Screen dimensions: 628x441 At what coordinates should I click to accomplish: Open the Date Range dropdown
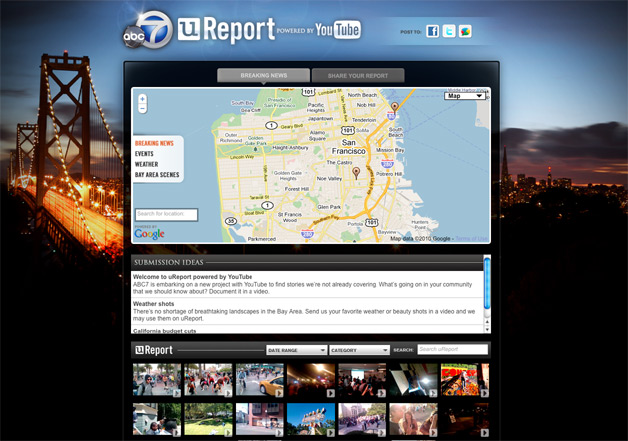tap(296, 350)
